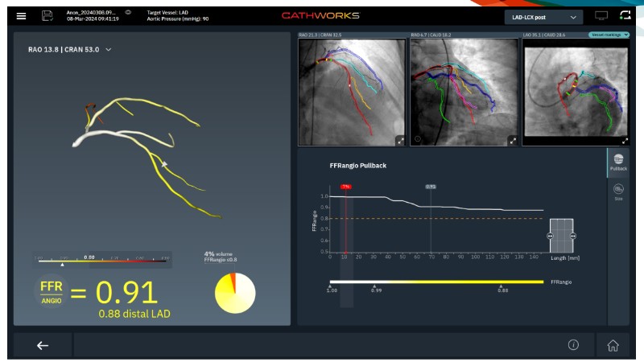Click the 0.91 marker on pullback graph

click(431, 186)
